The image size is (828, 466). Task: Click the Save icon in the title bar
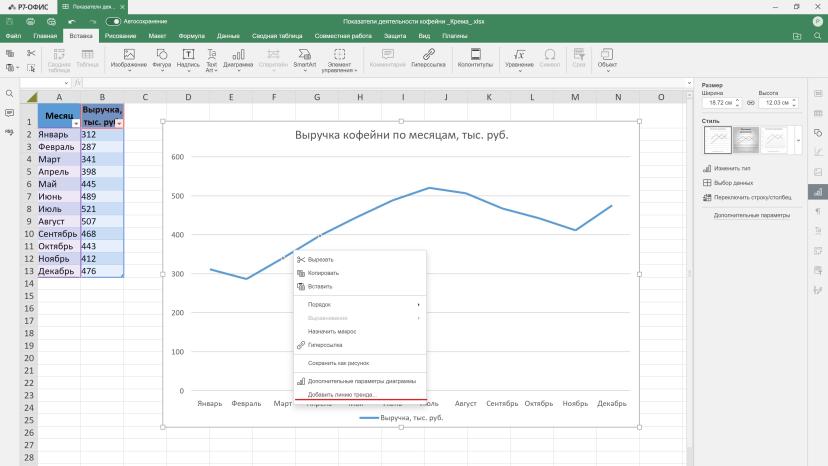tap(10, 22)
